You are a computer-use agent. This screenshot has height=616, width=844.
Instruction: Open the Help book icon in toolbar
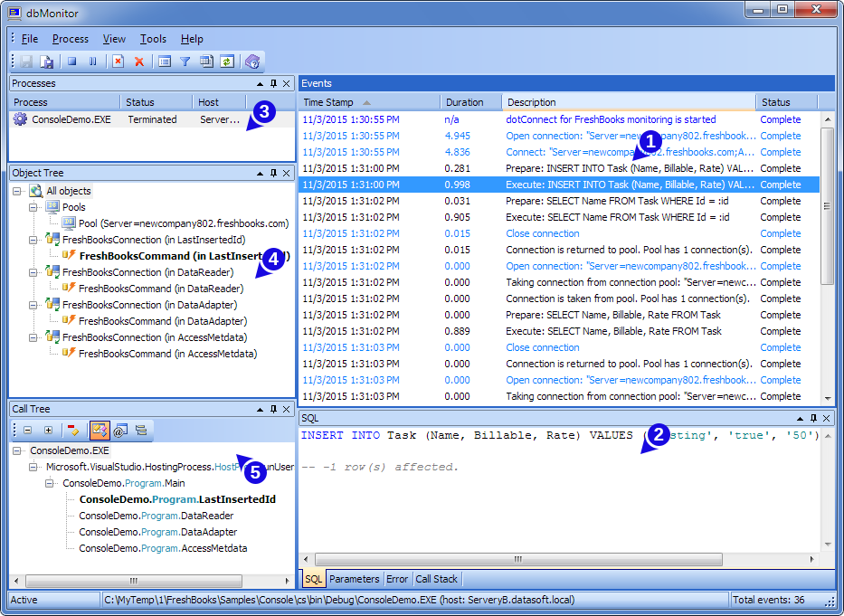click(x=251, y=62)
